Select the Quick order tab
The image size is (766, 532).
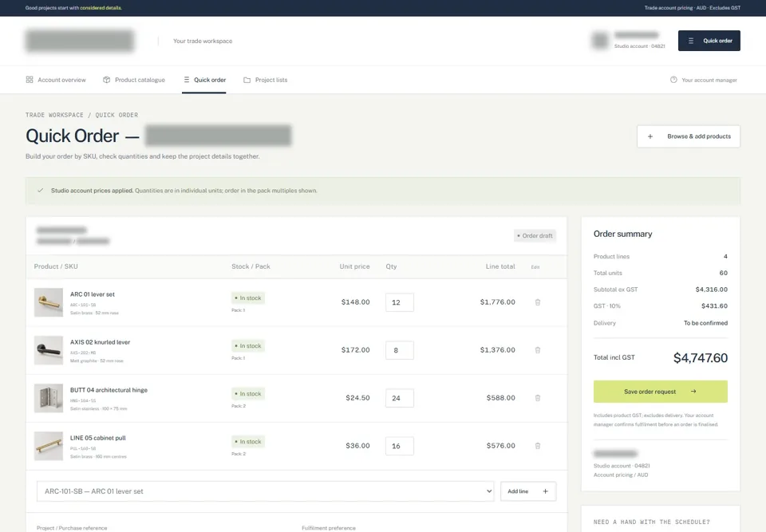click(x=204, y=80)
